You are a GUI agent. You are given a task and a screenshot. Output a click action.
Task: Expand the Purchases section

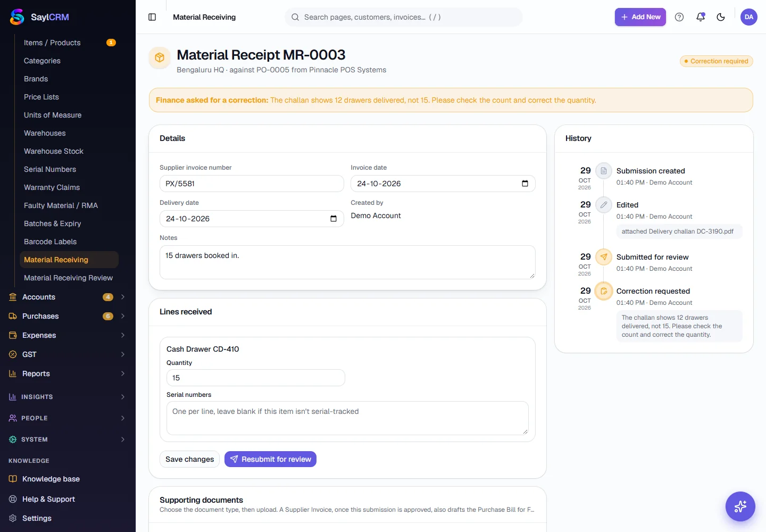(68, 316)
